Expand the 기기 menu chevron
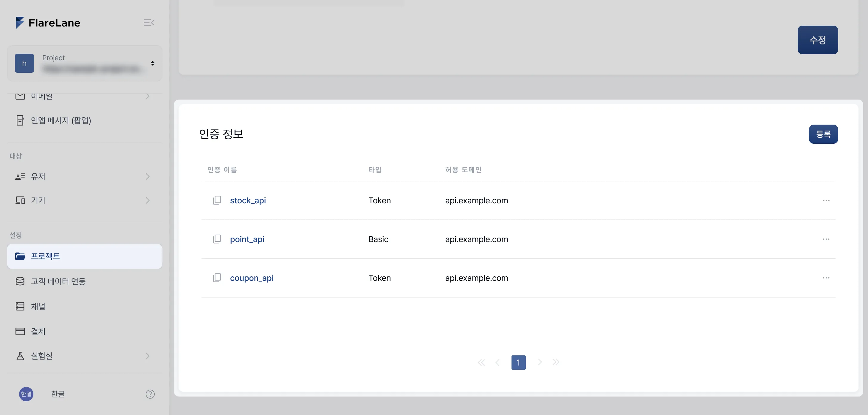Viewport: 868px width, 415px height. (148, 200)
